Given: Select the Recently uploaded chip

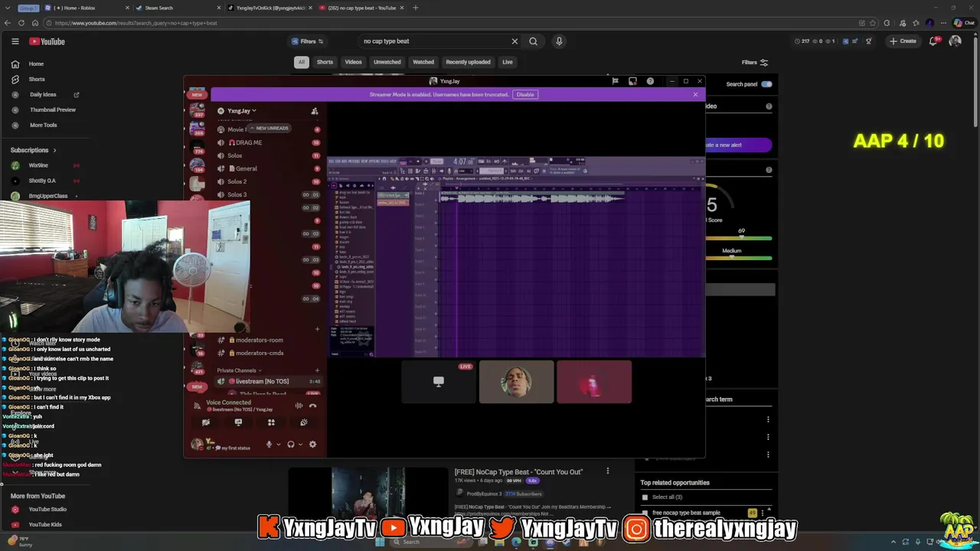Looking at the screenshot, I should (x=468, y=62).
